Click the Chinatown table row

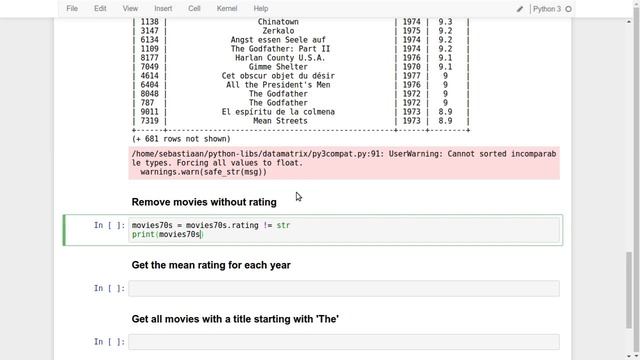[301, 22]
